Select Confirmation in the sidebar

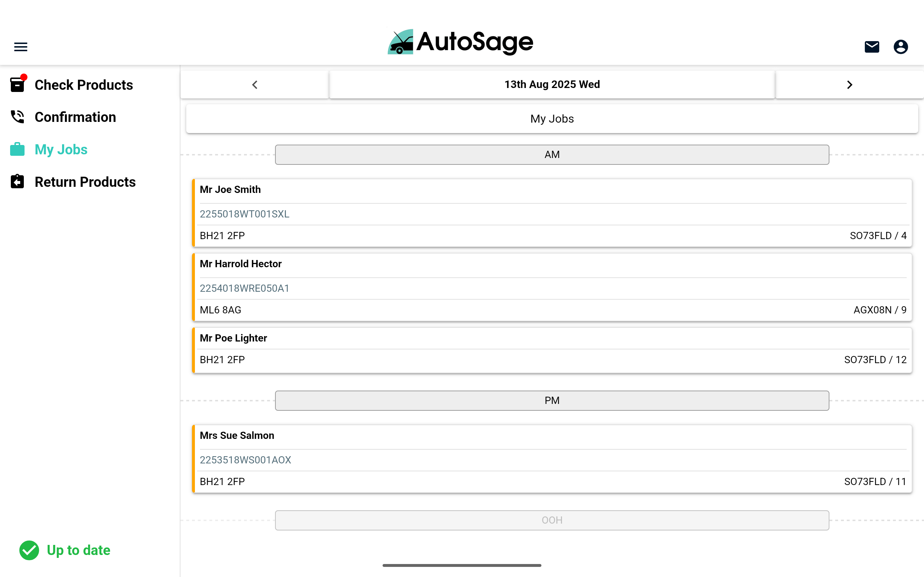pos(75,117)
